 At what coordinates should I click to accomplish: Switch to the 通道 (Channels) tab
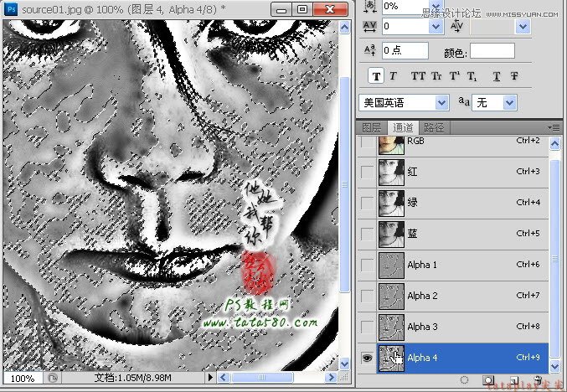(x=403, y=127)
